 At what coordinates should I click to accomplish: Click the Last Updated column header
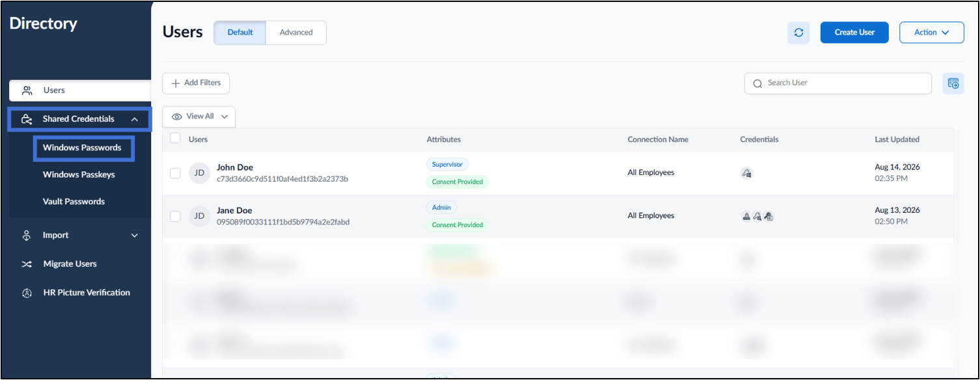(897, 140)
